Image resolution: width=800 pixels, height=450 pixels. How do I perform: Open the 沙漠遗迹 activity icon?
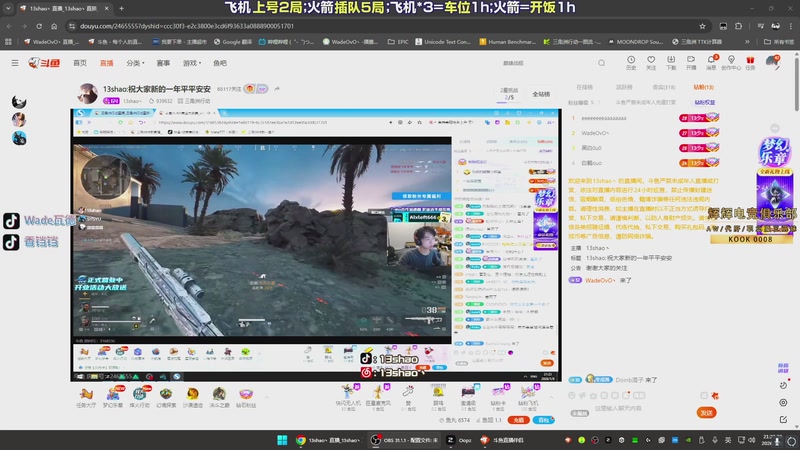click(x=192, y=397)
